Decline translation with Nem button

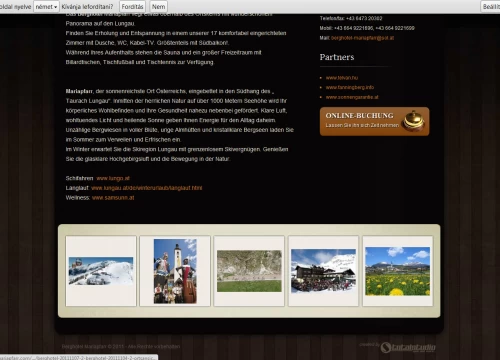[158, 7]
